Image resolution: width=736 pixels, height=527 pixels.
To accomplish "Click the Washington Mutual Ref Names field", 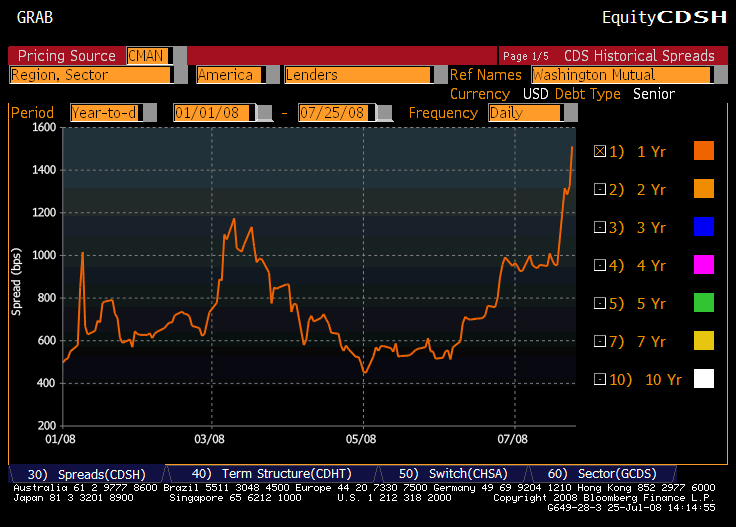I will [622, 75].
